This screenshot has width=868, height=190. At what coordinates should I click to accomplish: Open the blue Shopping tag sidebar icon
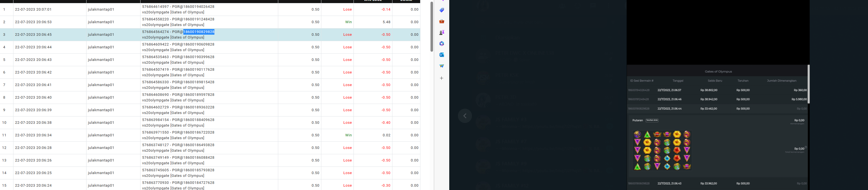pyautogui.click(x=441, y=10)
